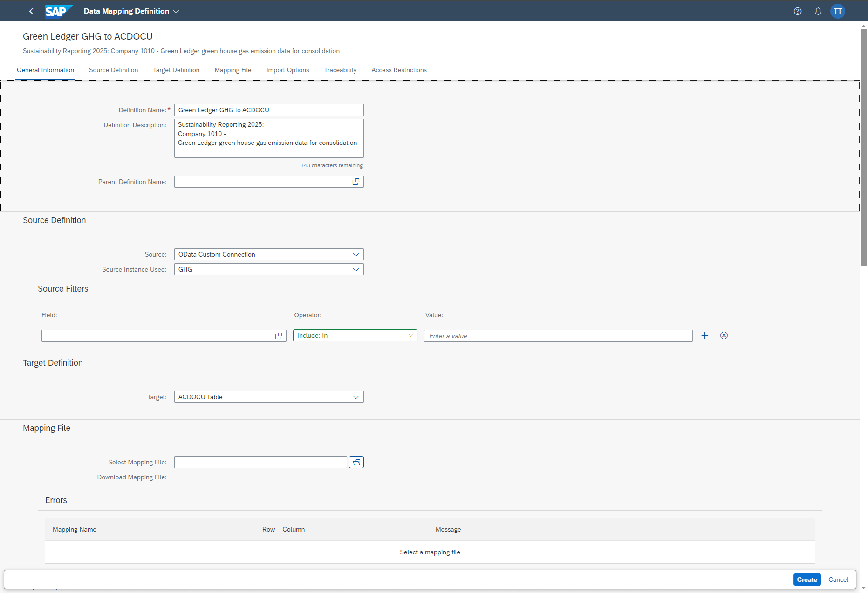
Task: Open the Select Mapping File browse icon
Action: point(356,462)
